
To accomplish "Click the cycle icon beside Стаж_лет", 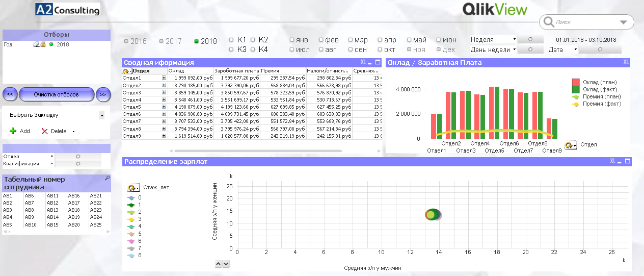I will pyautogui.click(x=133, y=188).
